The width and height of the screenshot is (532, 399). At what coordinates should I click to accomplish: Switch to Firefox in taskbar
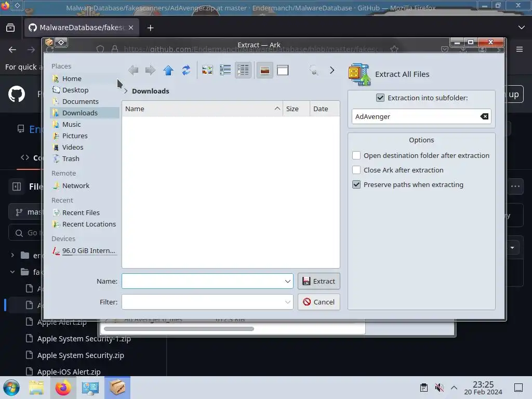63,388
